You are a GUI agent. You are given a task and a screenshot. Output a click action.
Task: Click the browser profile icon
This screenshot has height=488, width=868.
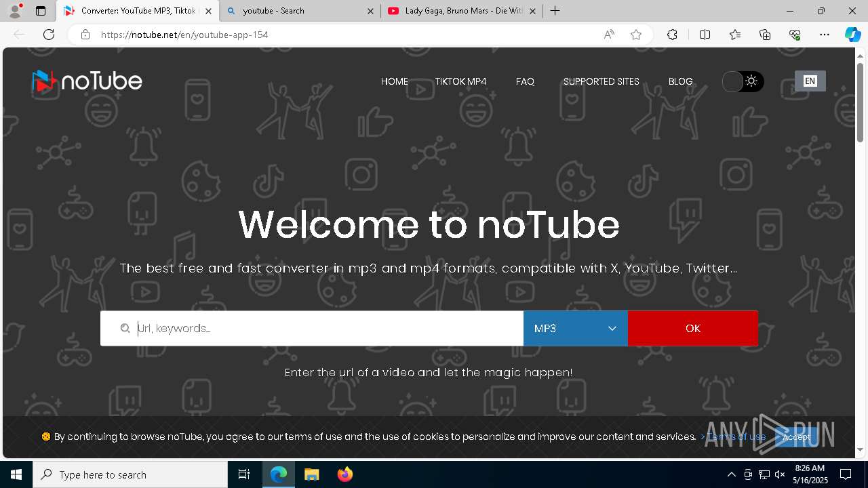15,11
